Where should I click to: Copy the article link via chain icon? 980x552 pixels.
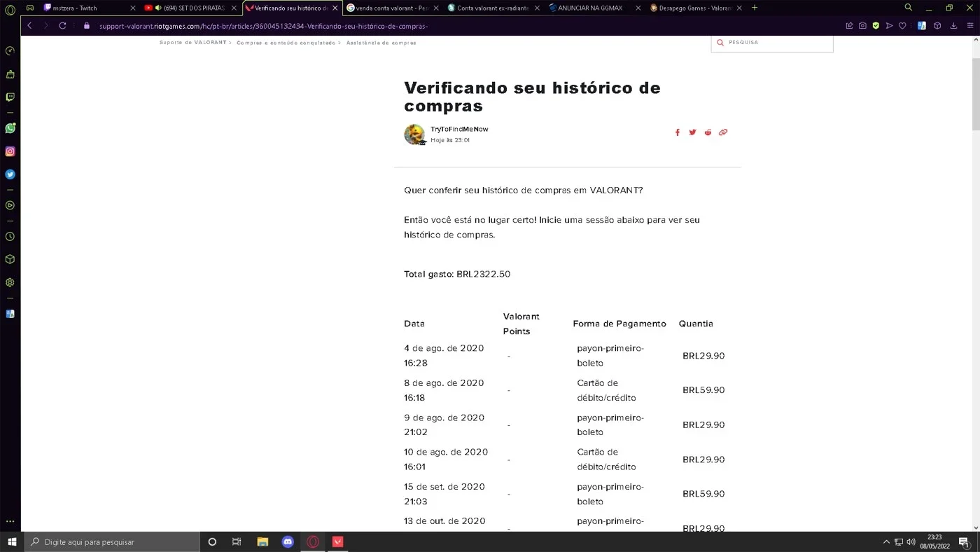pyautogui.click(x=723, y=132)
